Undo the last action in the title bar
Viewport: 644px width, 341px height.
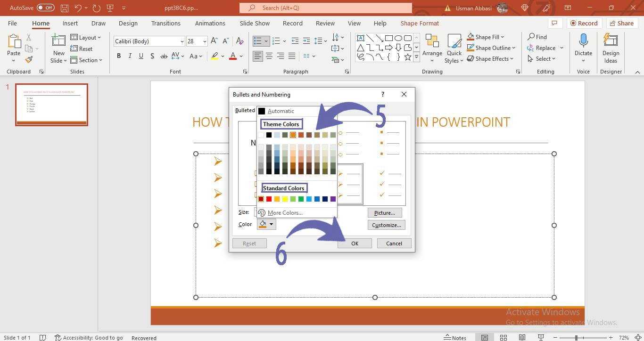(78, 8)
